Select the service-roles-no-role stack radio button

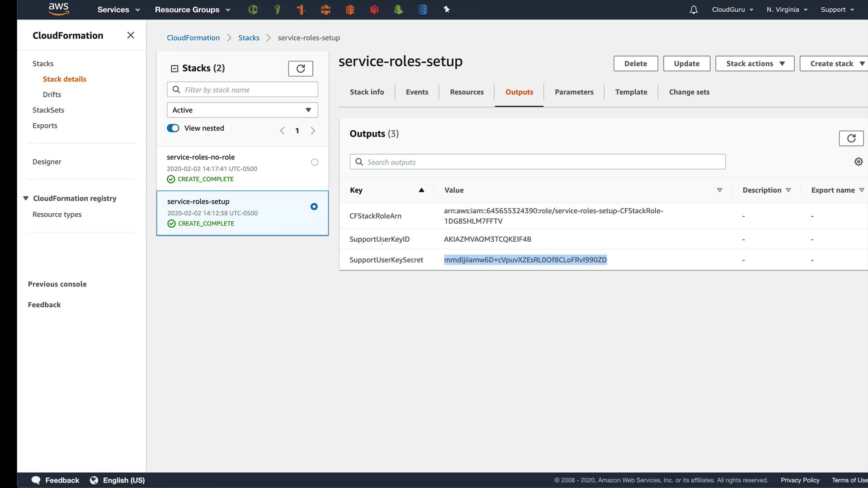(315, 162)
